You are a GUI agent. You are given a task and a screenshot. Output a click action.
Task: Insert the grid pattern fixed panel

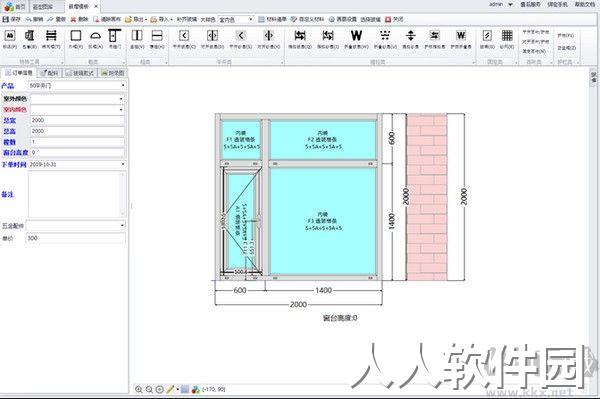click(507, 36)
